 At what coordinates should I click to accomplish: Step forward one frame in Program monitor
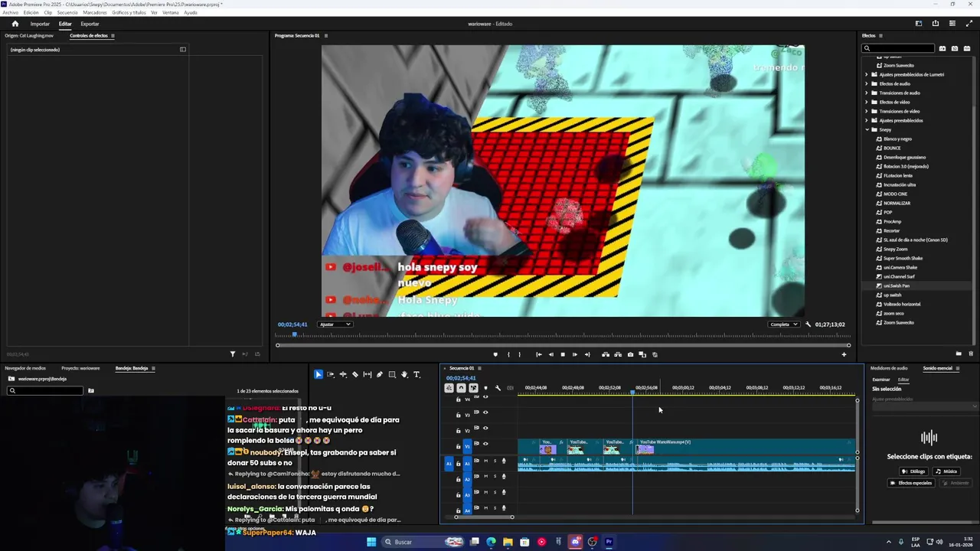tap(575, 354)
